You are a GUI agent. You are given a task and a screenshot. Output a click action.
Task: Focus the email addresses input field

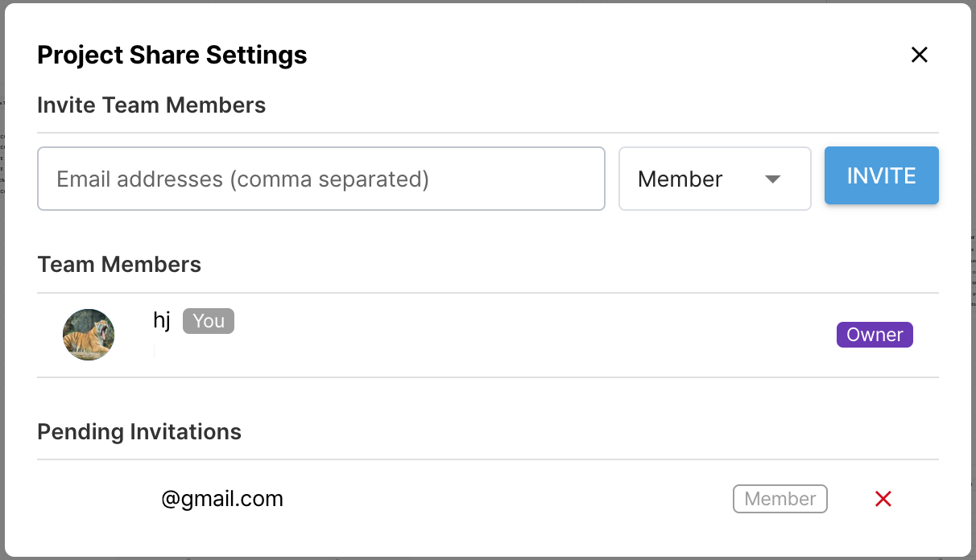pyautogui.click(x=321, y=179)
